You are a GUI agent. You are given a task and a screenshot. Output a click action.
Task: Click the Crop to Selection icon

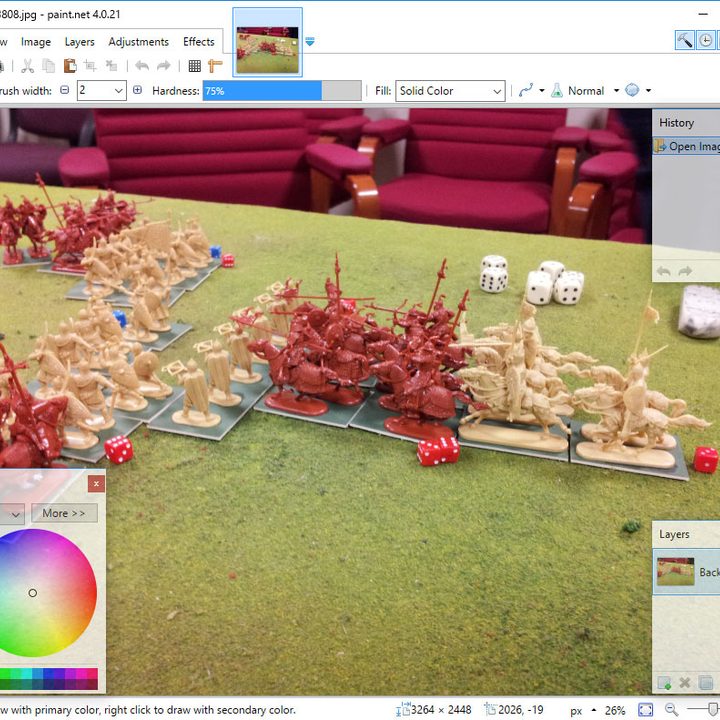tap(90, 66)
